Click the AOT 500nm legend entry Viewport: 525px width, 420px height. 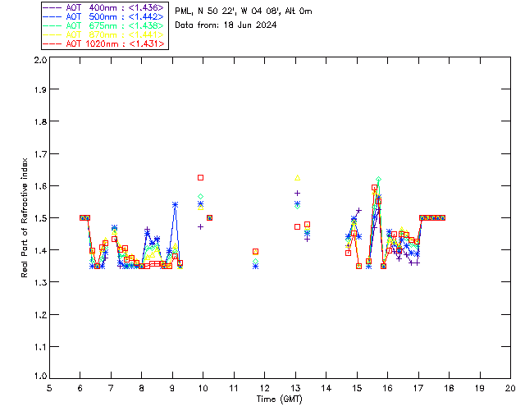click(103, 16)
